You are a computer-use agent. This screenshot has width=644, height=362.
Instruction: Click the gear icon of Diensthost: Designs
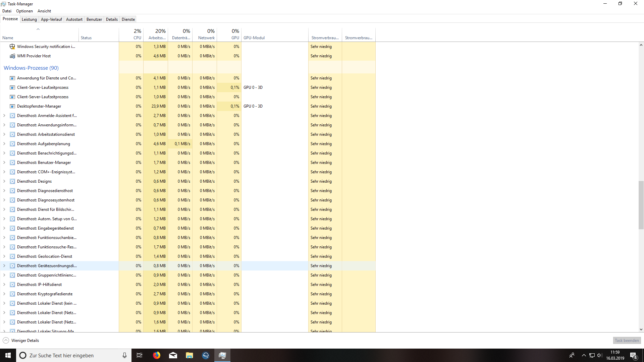pyautogui.click(x=12, y=181)
